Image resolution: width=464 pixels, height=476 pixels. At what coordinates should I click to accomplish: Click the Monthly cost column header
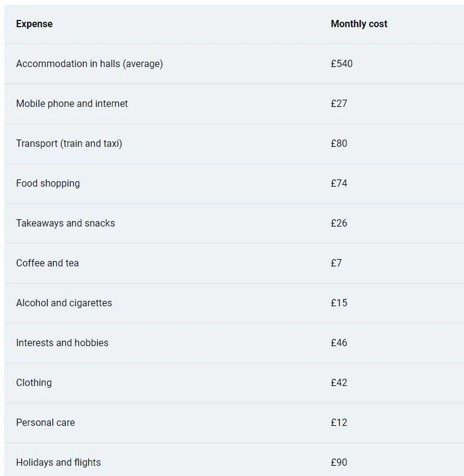coord(359,24)
